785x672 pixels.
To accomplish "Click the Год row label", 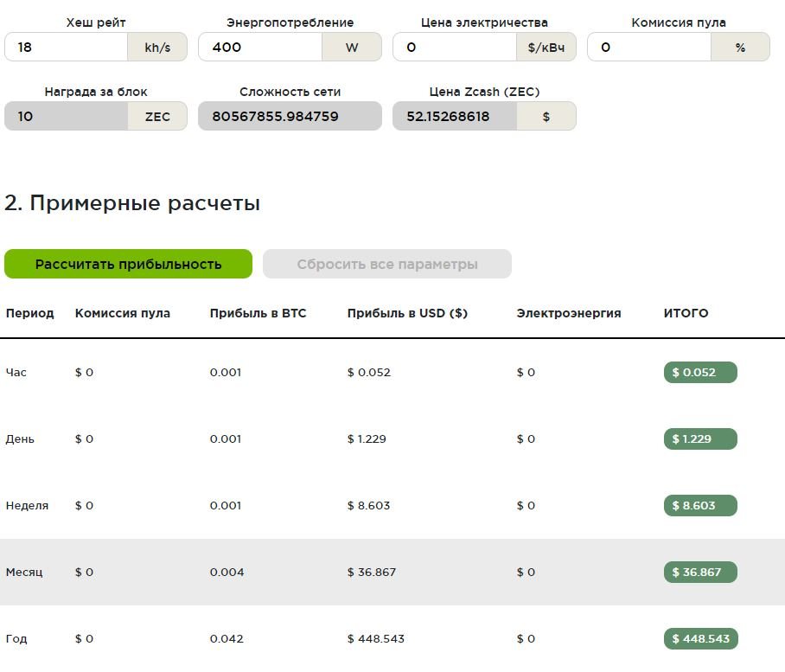I will coord(16,638).
